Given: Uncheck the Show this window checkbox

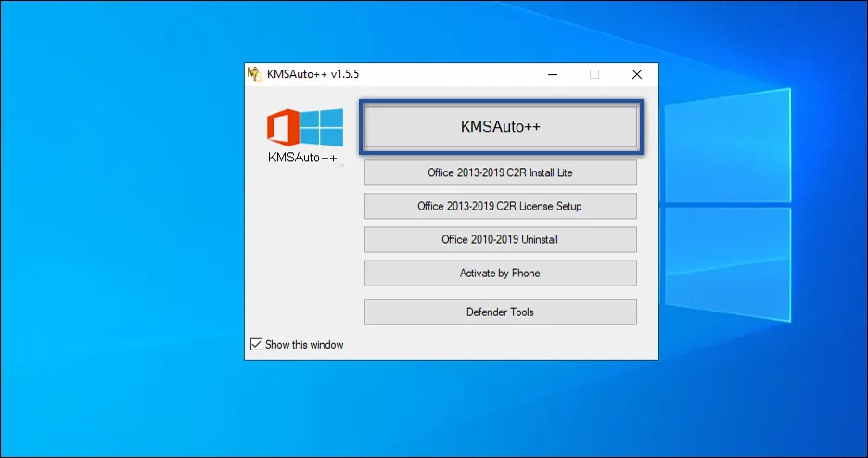Looking at the screenshot, I should point(257,345).
